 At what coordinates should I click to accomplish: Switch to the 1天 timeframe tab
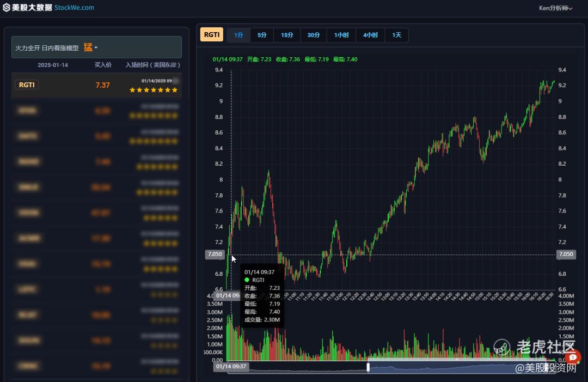396,35
